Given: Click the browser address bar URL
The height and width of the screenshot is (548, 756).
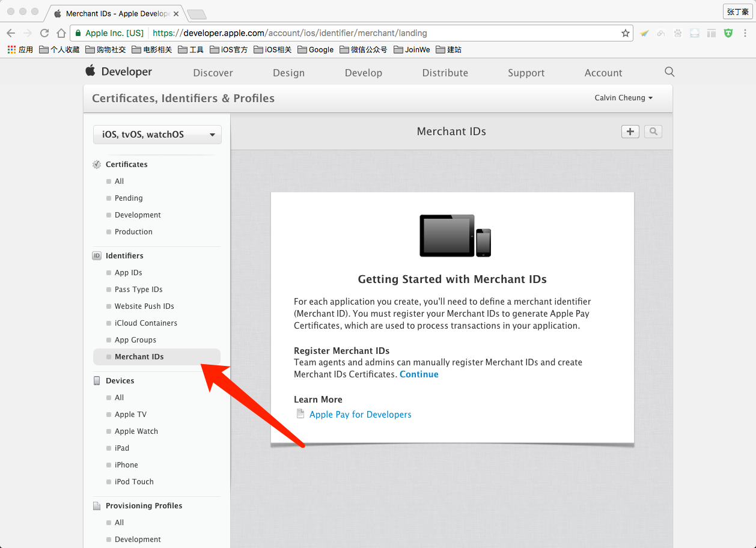Looking at the screenshot, I should (x=290, y=33).
